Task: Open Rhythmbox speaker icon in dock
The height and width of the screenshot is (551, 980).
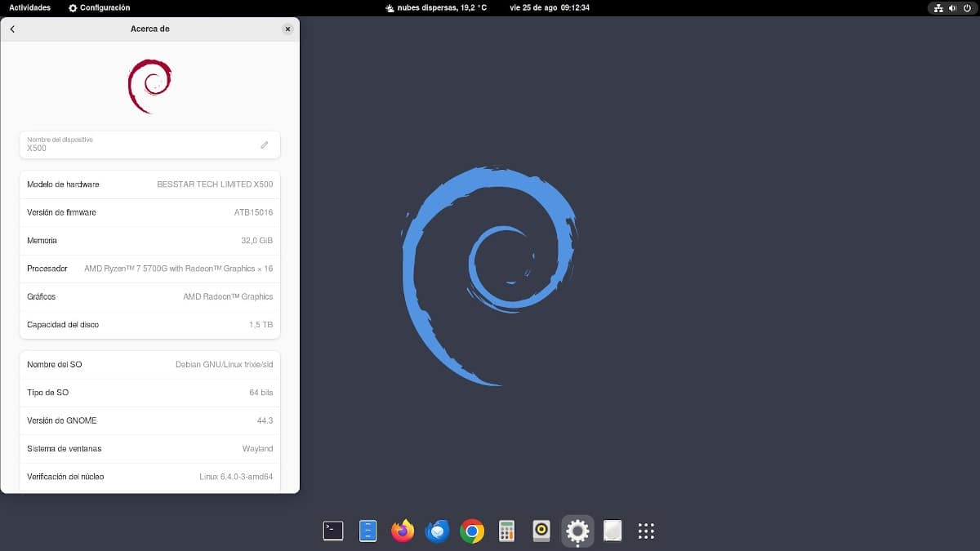Action: tap(541, 531)
